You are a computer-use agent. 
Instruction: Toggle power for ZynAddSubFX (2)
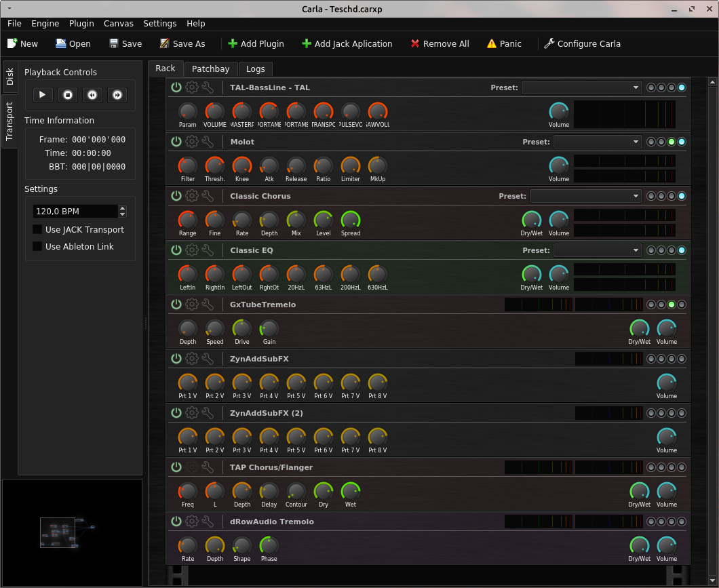coord(176,413)
